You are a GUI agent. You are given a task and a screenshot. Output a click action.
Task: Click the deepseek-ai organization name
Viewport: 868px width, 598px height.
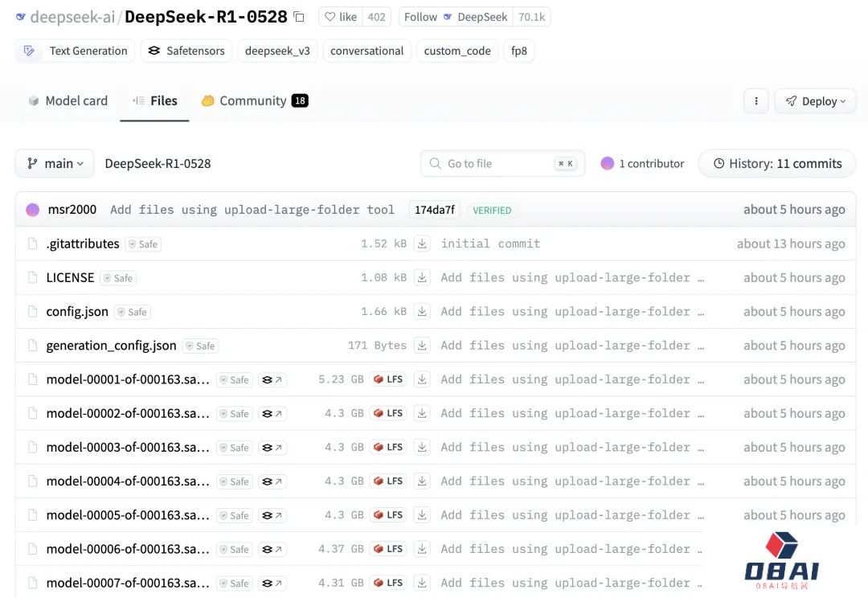72,17
